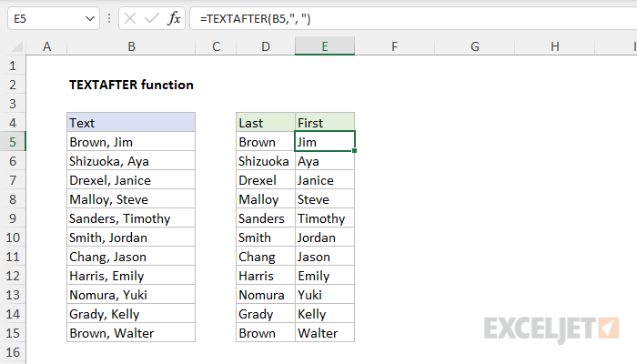Select last name cell 'Harris'
Viewport: 637px width, 364px height.
(x=266, y=276)
